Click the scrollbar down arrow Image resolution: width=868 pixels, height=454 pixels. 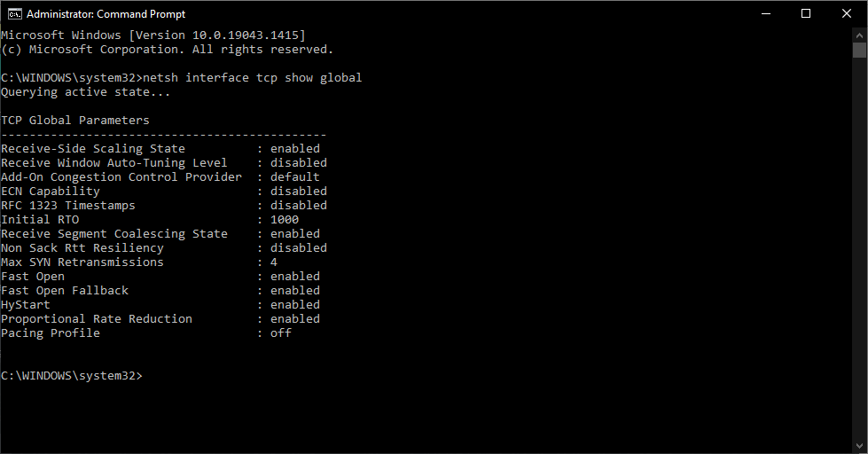(859, 446)
